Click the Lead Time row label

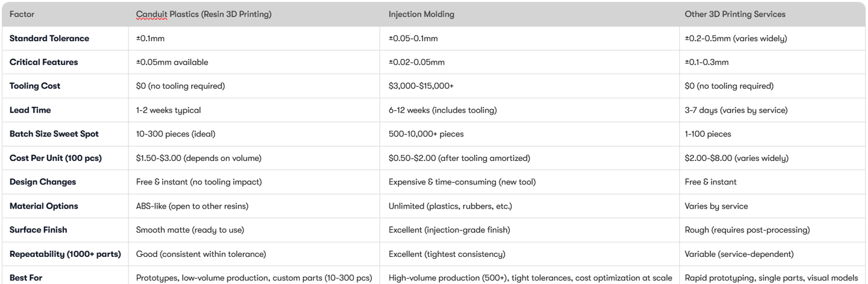(x=30, y=110)
